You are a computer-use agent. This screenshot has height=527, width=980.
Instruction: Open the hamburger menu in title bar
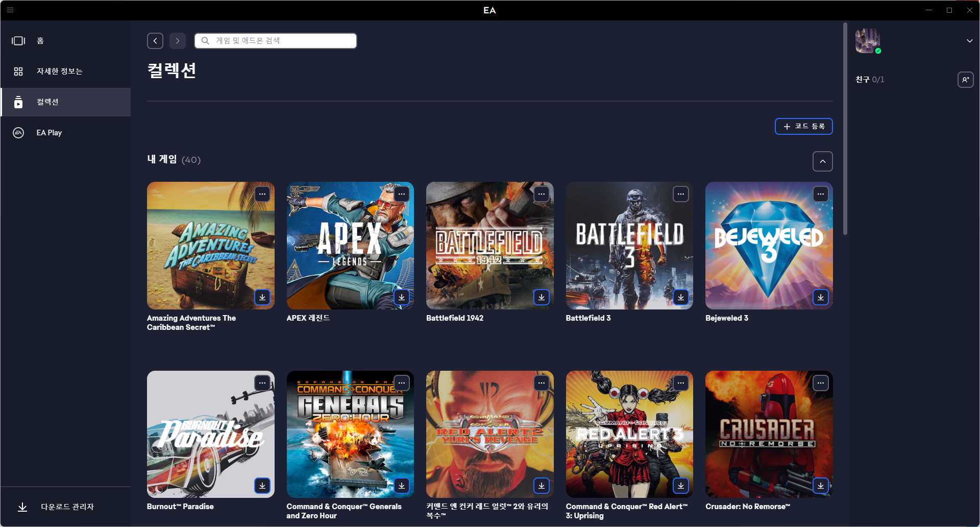click(x=10, y=10)
